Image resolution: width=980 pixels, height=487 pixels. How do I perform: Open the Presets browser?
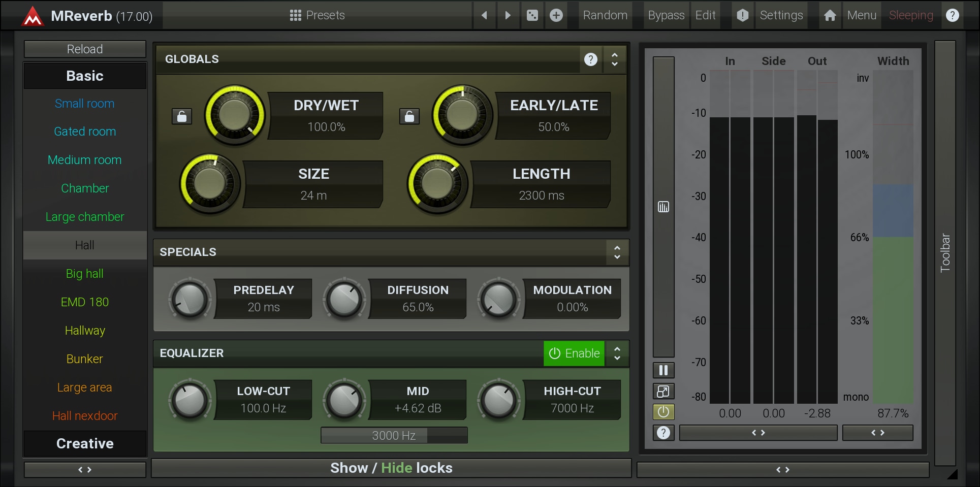tap(318, 15)
